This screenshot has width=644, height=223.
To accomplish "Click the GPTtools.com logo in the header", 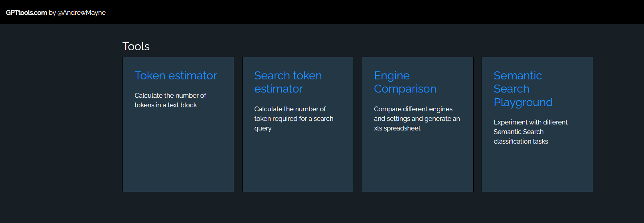I will click(26, 12).
